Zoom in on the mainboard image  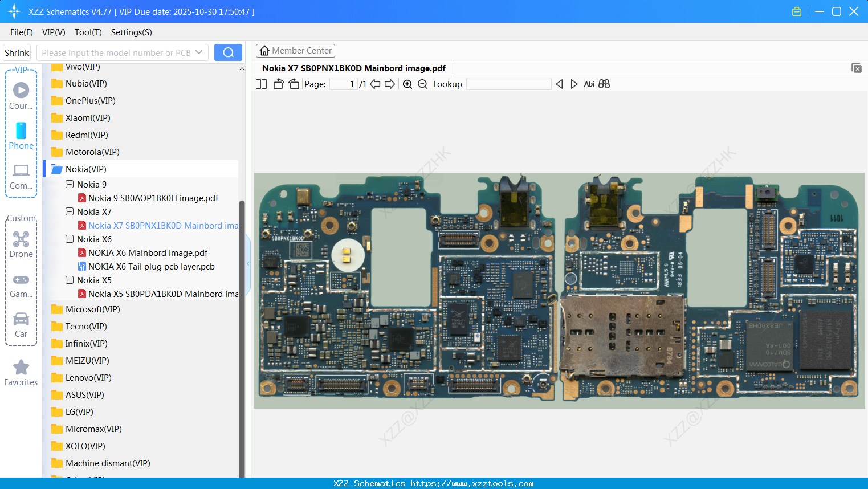pyautogui.click(x=407, y=84)
